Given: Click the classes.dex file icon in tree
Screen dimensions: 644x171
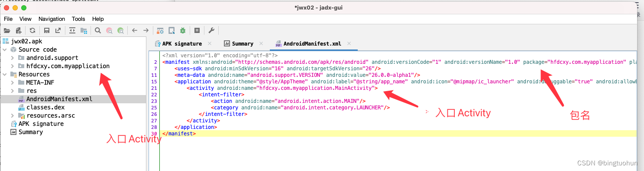Looking at the screenshot, I should pos(21,107).
